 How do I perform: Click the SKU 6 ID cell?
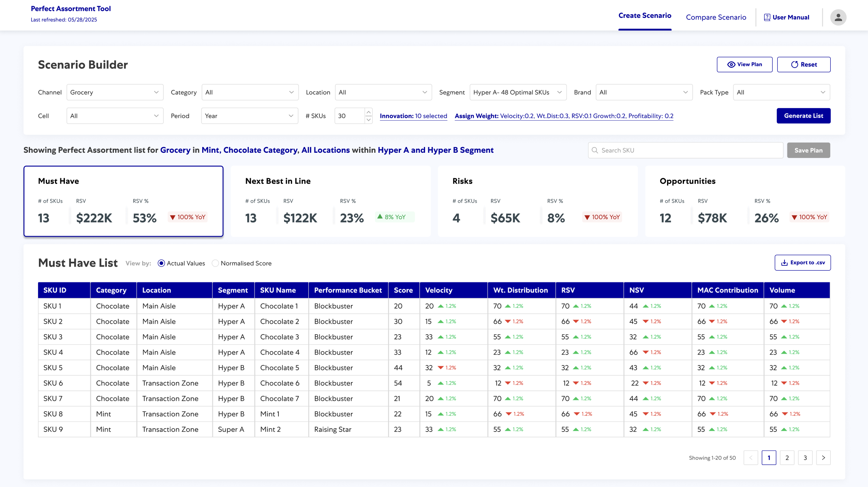pyautogui.click(x=64, y=383)
